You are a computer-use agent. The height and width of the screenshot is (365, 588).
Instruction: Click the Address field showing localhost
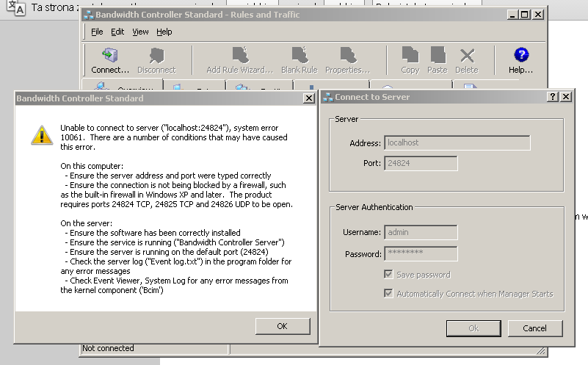coord(457,143)
